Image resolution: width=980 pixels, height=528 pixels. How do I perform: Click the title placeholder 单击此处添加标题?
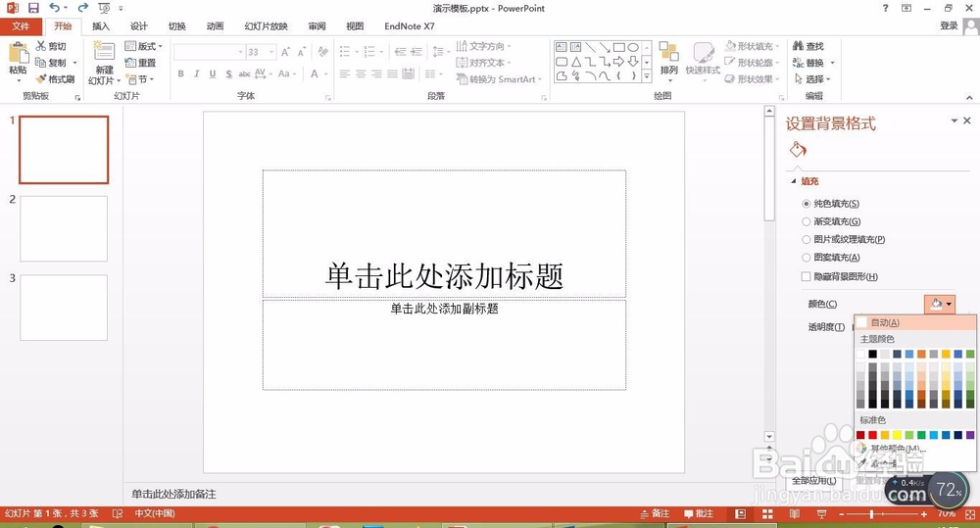444,275
